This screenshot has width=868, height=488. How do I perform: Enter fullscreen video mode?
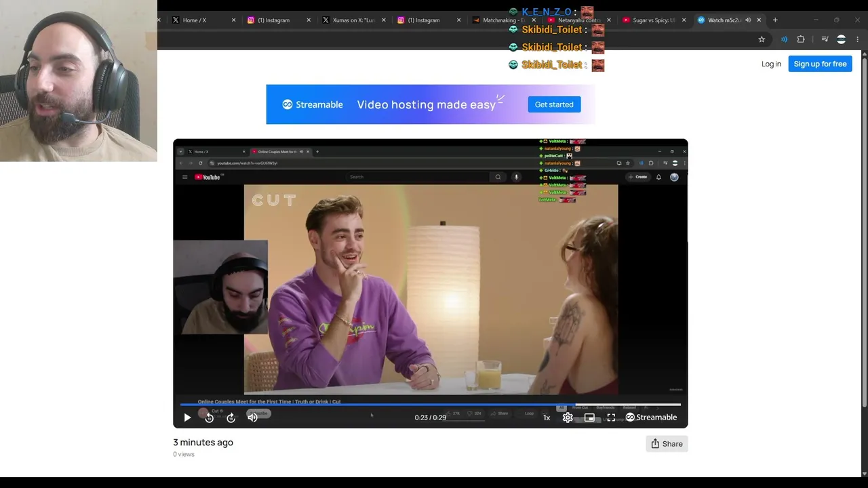pos(611,418)
